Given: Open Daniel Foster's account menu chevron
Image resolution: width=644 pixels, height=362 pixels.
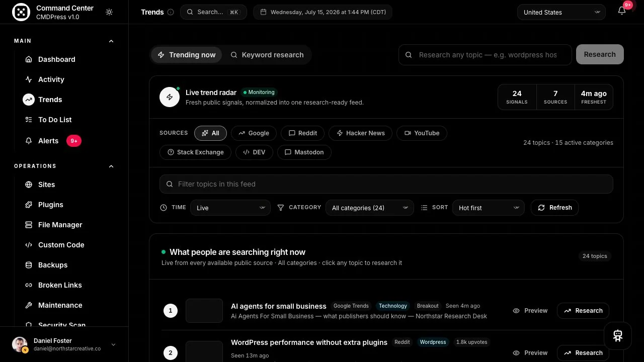Looking at the screenshot, I should (x=113, y=344).
